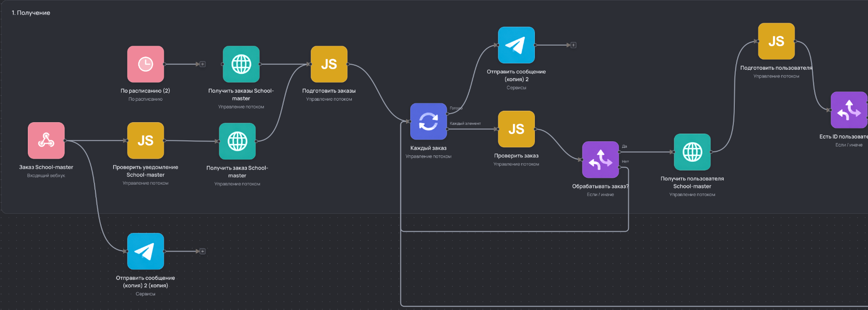The image size is (868, 310).
Task: Add a step after 'Отправить сообщение (копия) 2 (копия)'
Action: coord(203,251)
